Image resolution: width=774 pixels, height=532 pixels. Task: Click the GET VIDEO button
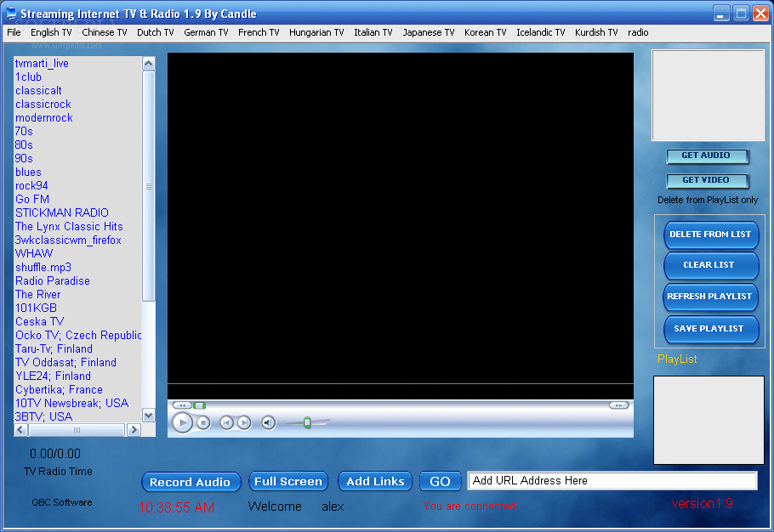tap(707, 180)
